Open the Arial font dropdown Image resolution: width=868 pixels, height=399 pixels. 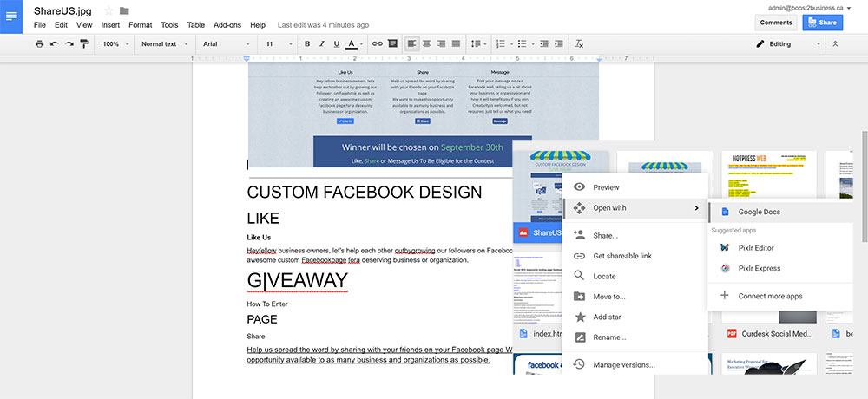coord(227,43)
